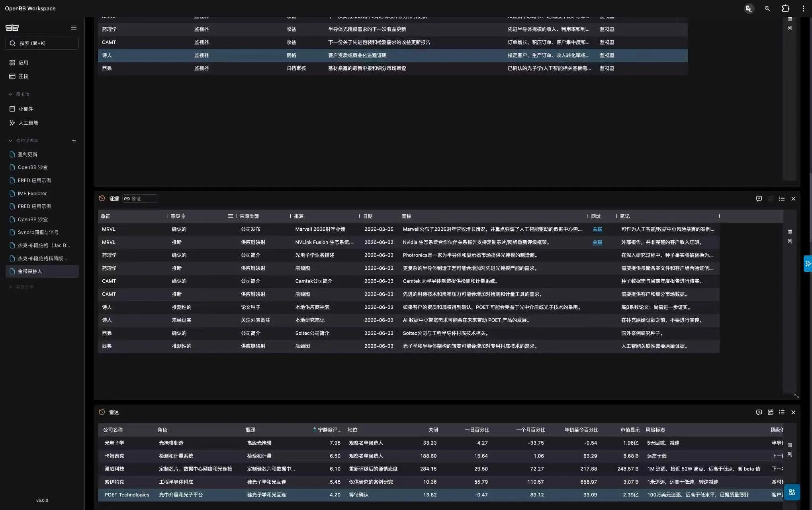Open 关联 link for Marvell 2026财年业绩 row
812x510 pixels.
pyautogui.click(x=597, y=229)
